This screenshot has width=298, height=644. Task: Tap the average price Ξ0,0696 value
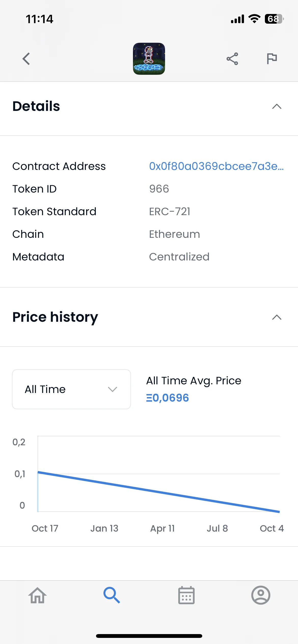(167, 398)
